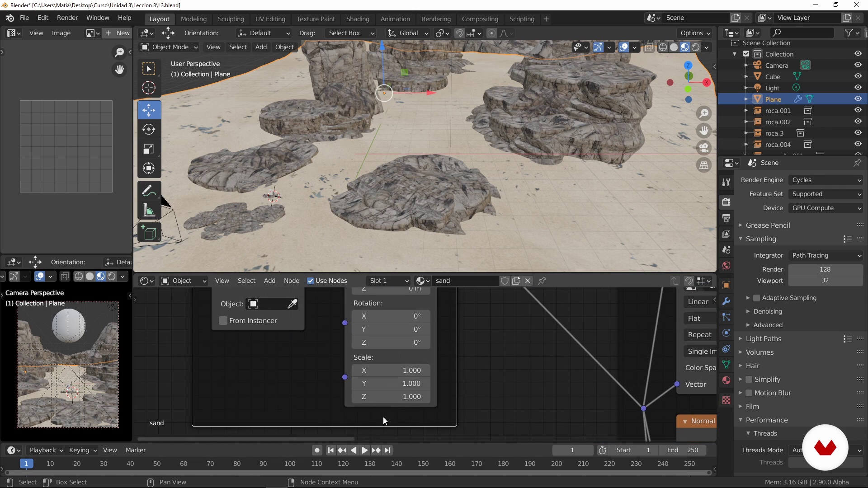Open the Playback popover in timeline
The image size is (868, 488).
point(46,450)
